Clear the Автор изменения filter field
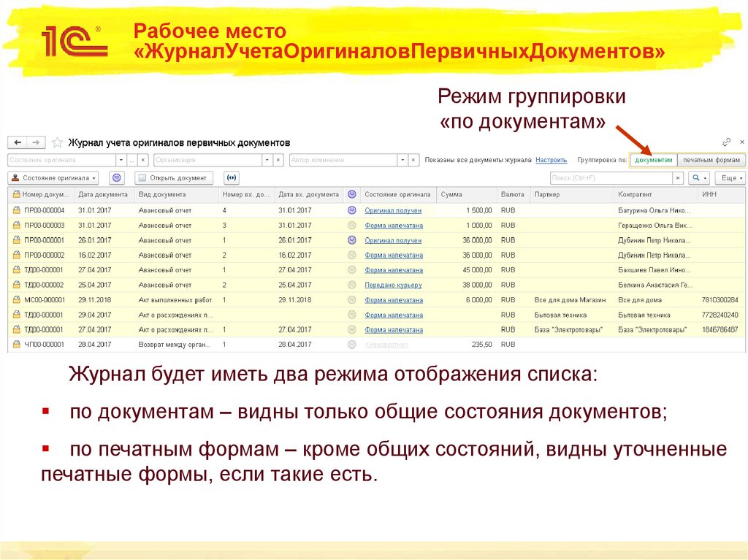 point(413,160)
